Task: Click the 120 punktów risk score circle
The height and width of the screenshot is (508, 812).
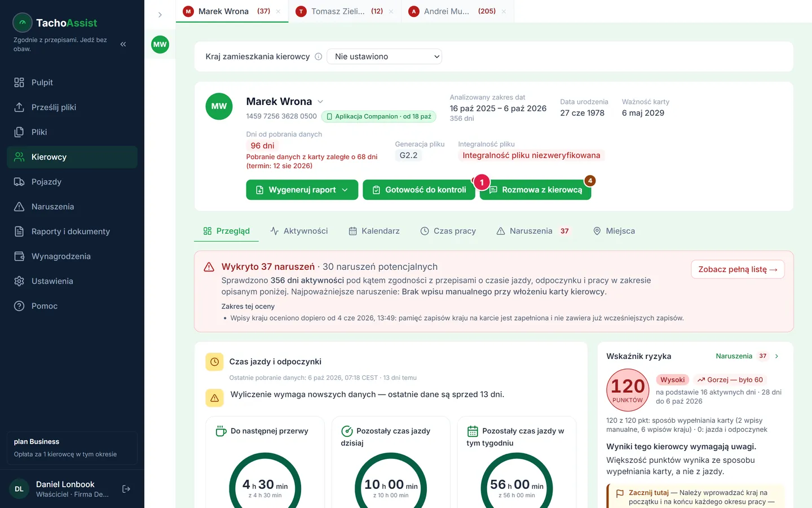Action: 628,389
